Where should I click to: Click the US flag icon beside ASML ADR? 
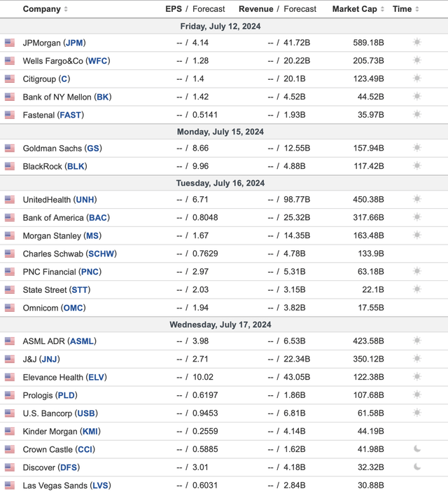(x=10, y=341)
